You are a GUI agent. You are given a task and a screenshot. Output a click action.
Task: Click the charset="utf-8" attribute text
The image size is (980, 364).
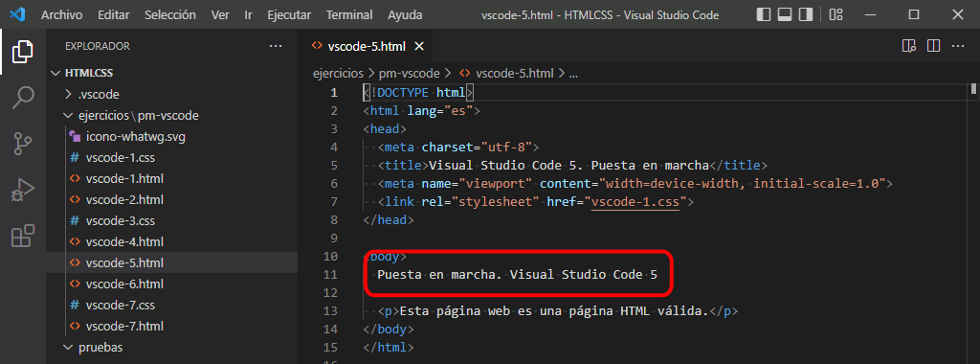coord(477,148)
